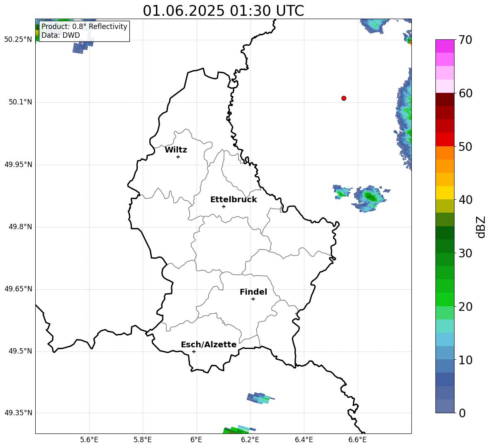Click the Wiltz station cross marker
The width and height of the screenshot is (491, 448).
(x=178, y=157)
